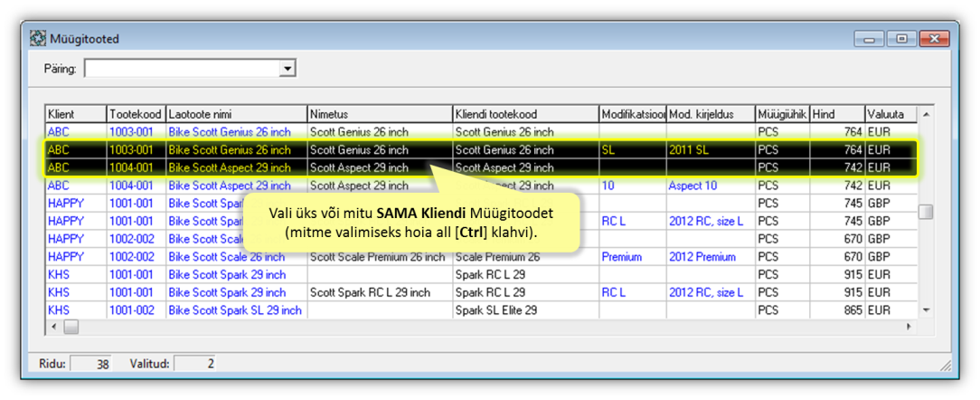The height and width of the screenshot is (400, 980).
Task: Select the product code '1001-002' cell
Action: [x=137, y=310]
